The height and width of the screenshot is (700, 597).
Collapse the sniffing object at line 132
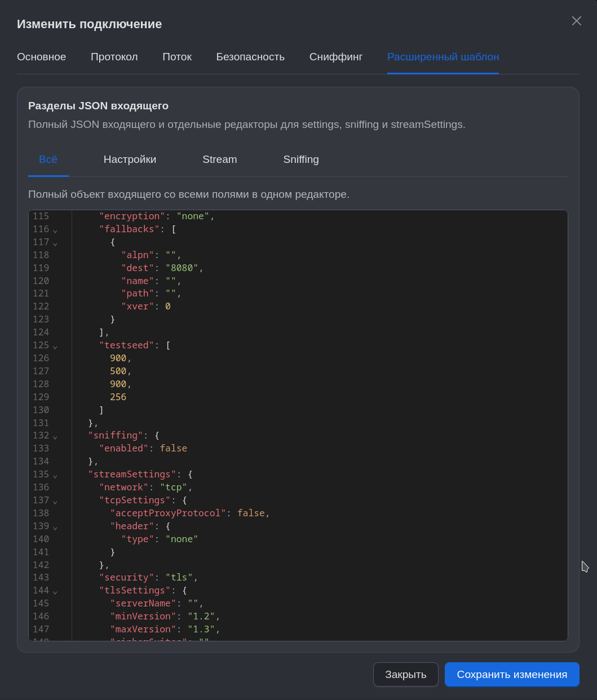tap(55, 436)
